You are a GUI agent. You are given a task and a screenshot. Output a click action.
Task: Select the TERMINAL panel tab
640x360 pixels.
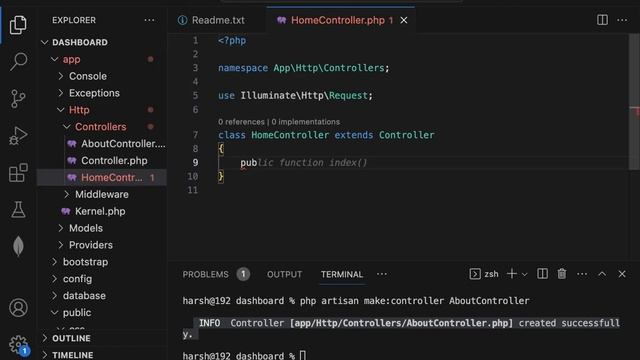[x=342, y=274]
